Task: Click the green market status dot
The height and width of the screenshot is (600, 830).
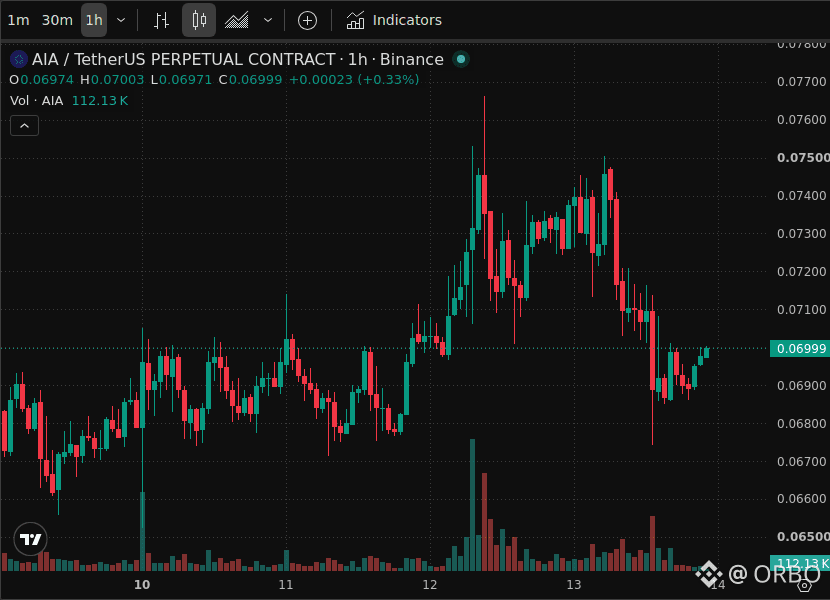Action: pyautogui.click(x=461, y=59)
